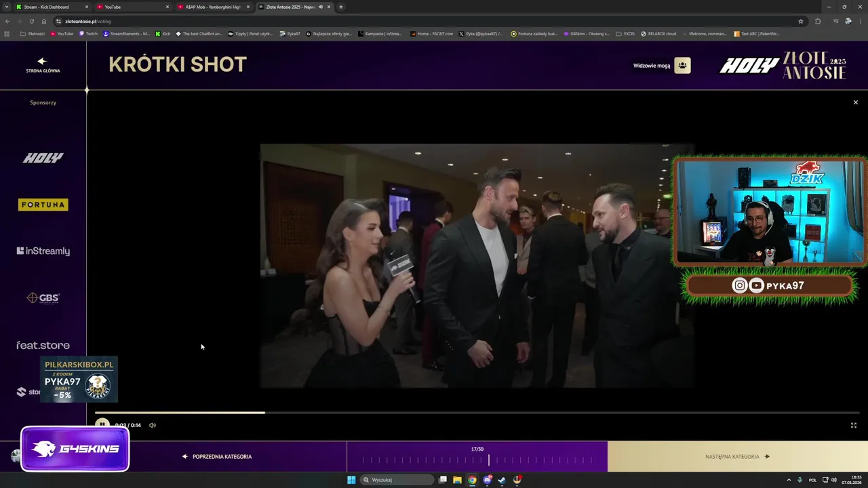This screenshot has height=488, width=868.
Task: Open File Explorer from the taskbar
Action: pyautogui.click(x=458, y=480)
